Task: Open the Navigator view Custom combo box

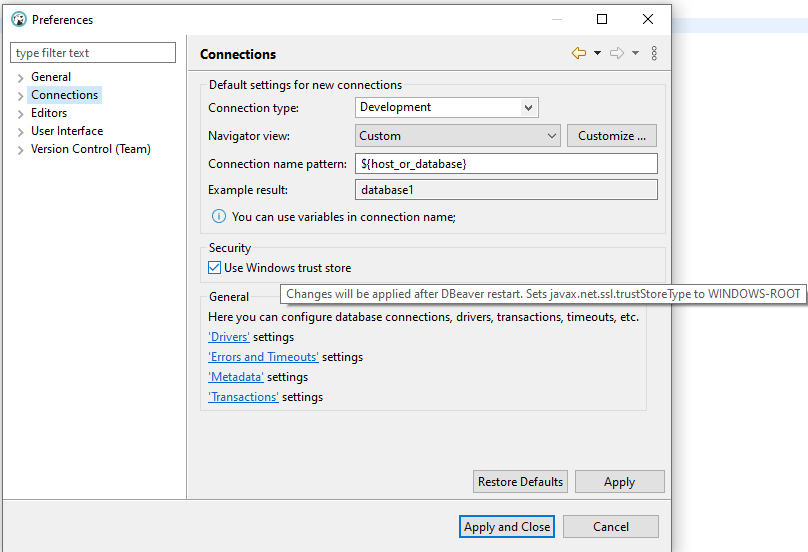Action: click(458, 136)
